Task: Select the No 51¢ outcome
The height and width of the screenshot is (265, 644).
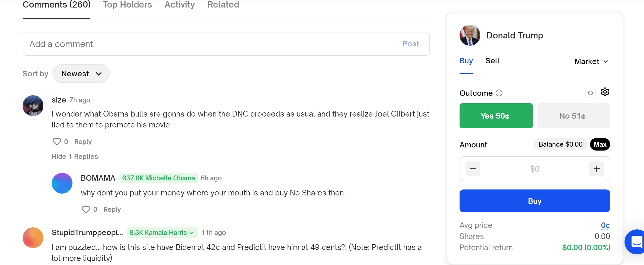Action: tap(573, 116)
